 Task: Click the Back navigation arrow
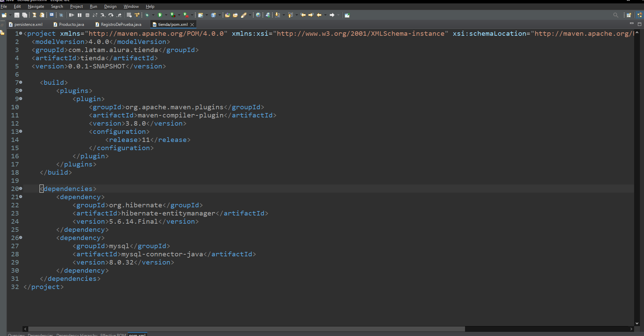[319, 15]
